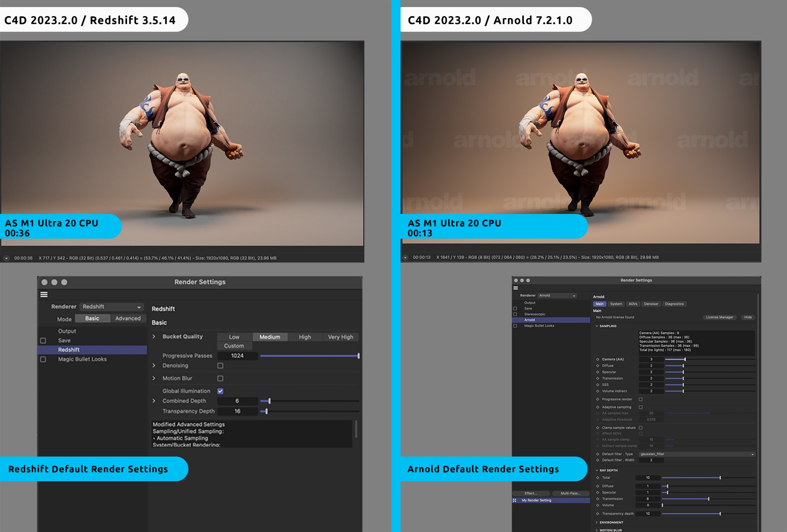The height and width of the screenshot is (532, 787).
Task: Open hamburger menu in Redshift Render Settings window
Action: pos(44,295)
